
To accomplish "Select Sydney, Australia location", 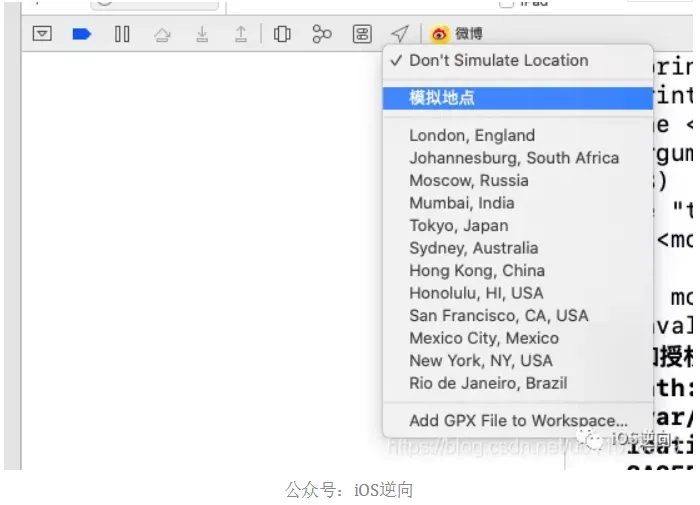I will [x=518, y=248].
